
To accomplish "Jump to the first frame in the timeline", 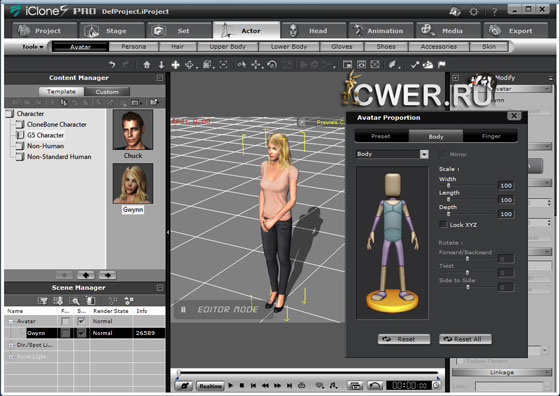I will 253,386.
